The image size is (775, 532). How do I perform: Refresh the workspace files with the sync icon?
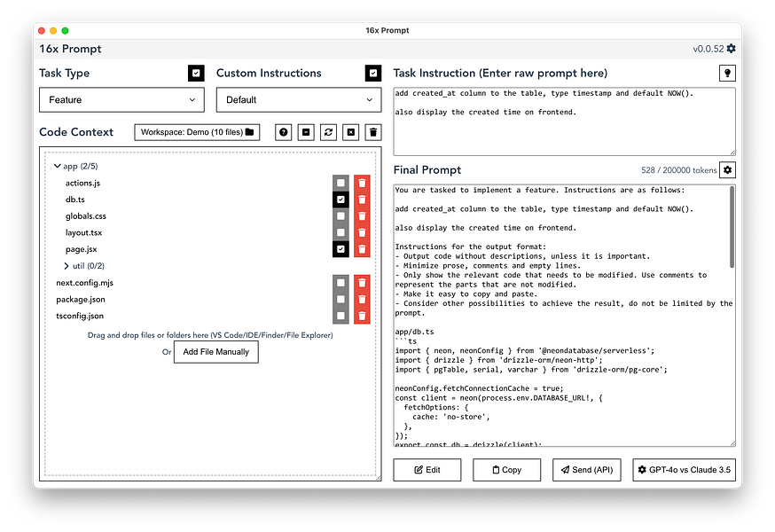[328, 132]
